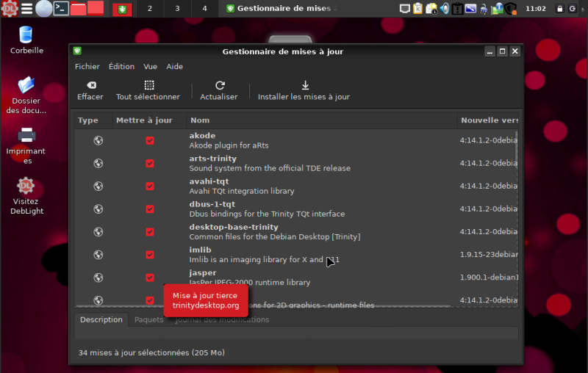Open the Imprimantes desktop icon

(x=26, y=136)
